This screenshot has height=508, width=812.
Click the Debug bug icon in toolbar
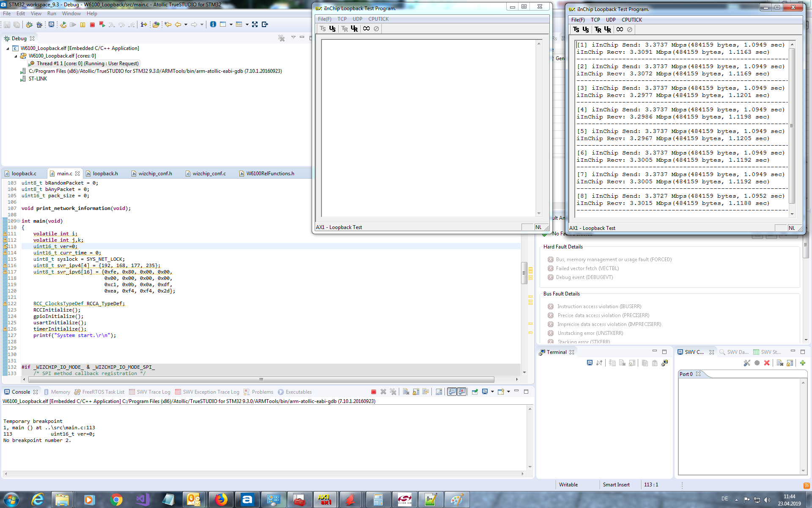[x=29, y=25]
